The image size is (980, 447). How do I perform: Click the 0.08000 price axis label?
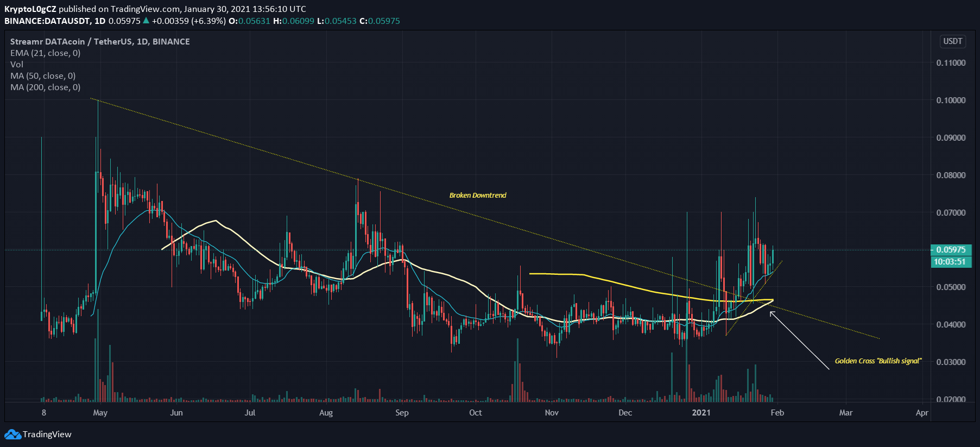[951, 175]
